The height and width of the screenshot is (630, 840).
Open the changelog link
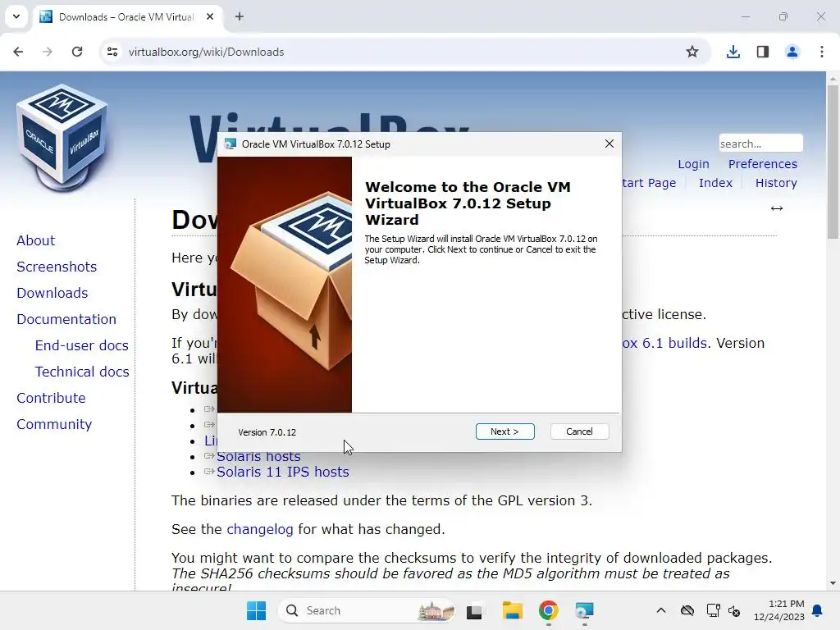coord(260,529)
